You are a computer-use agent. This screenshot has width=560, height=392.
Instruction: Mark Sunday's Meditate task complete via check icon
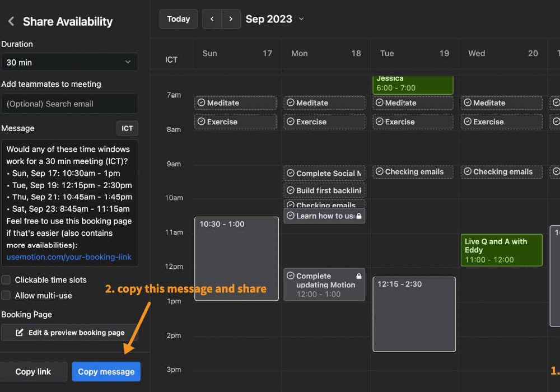202,103
